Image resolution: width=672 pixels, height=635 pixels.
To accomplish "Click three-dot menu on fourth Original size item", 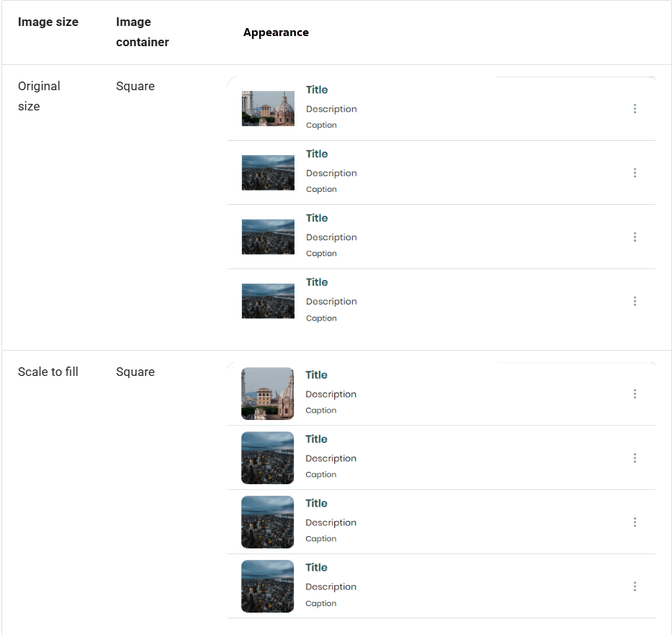I will 634,301.
